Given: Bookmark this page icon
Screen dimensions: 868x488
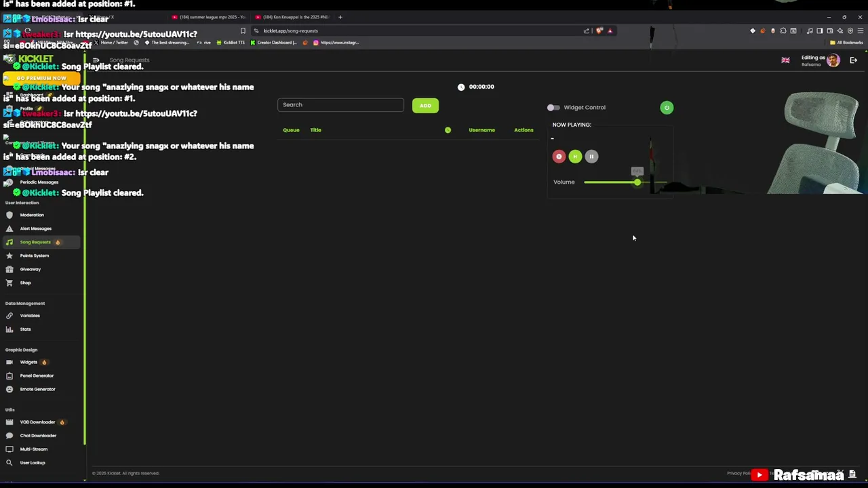Looking at the screenshot, I should [243, 30].
